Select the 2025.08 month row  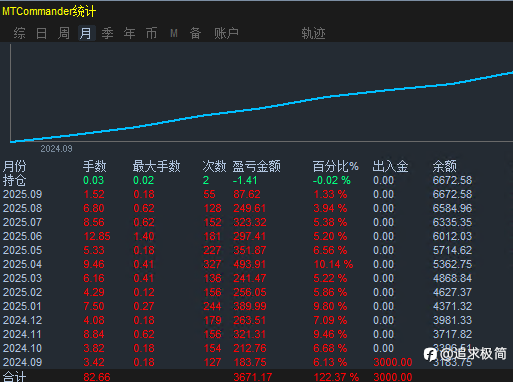(x=238, y=208)
